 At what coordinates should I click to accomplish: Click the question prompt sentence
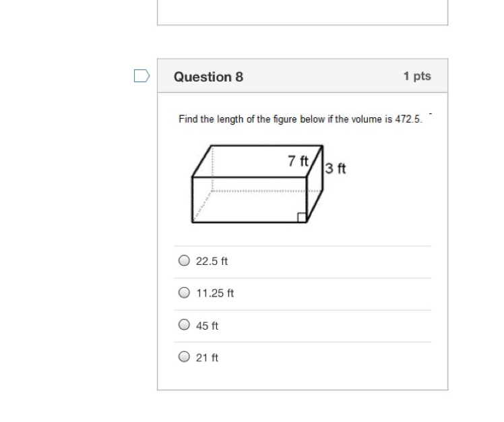tap(301, 119)
